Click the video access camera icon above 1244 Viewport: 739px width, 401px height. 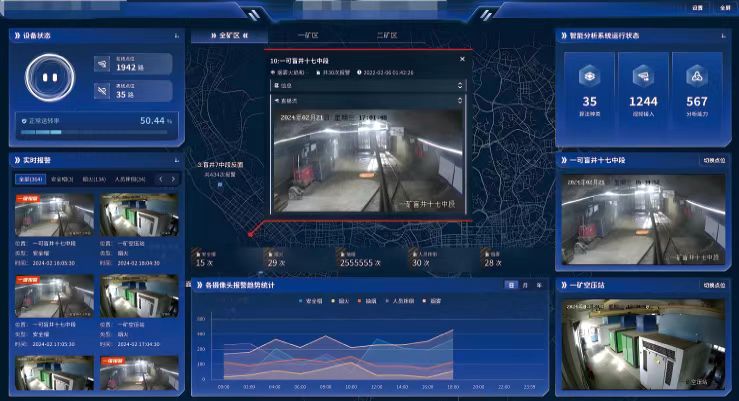click(643, 76)
